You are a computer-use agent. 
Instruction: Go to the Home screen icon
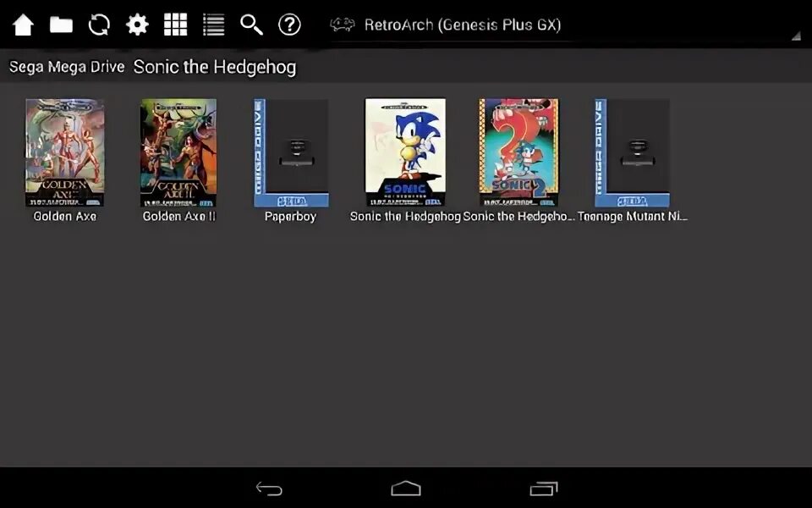coord(24,25)
